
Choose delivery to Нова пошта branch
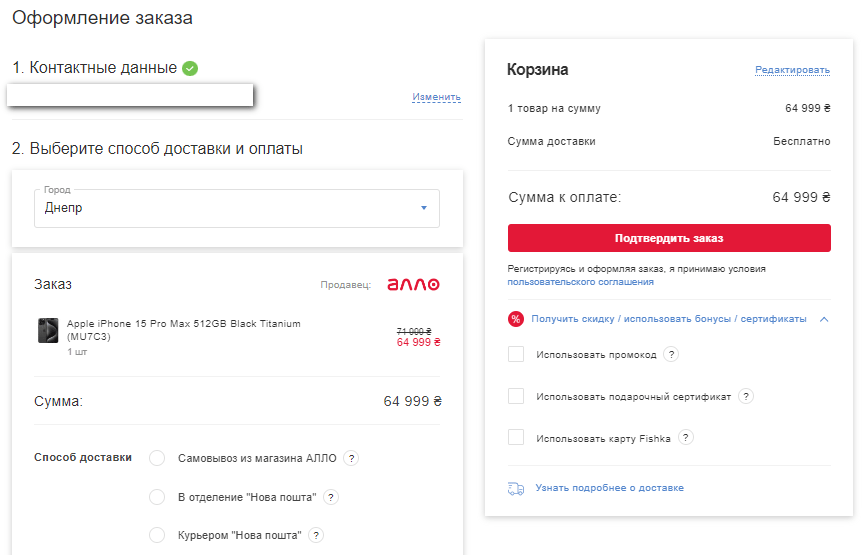[x=157, y=497]
